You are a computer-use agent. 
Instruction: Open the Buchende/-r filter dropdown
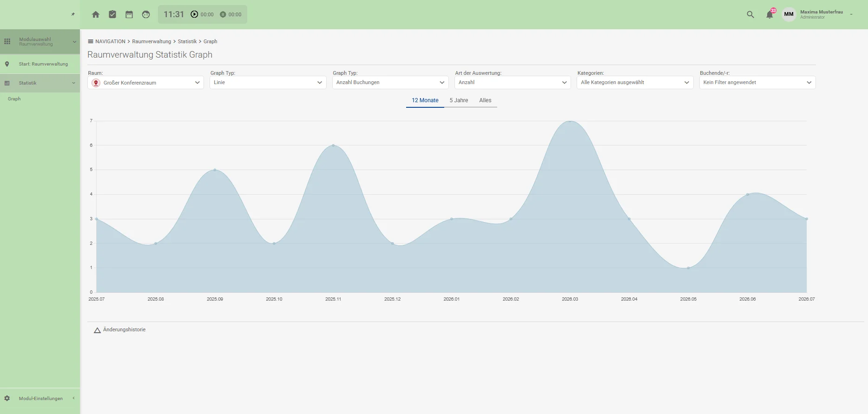(x=757, y=82)
